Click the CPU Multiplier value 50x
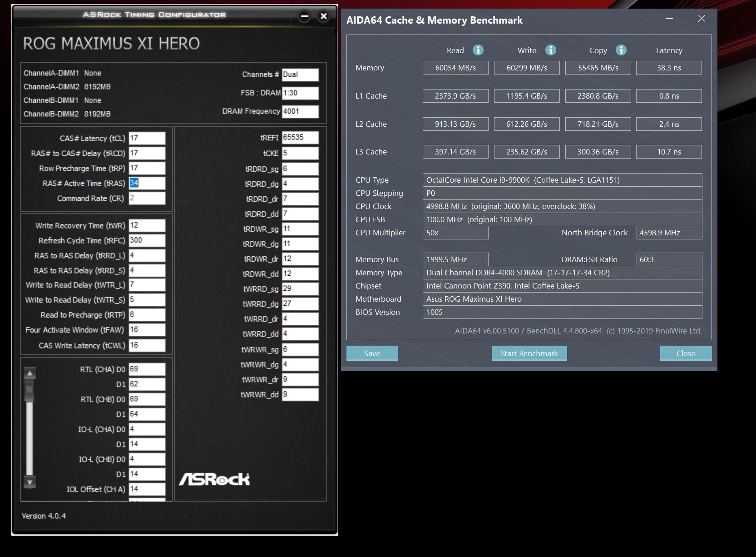Viewport: 756px width, 557px height. coord(455,233)
